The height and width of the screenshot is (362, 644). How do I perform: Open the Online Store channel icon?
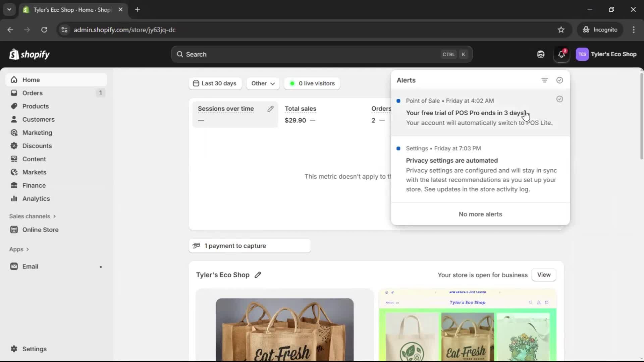pos(14,230)
